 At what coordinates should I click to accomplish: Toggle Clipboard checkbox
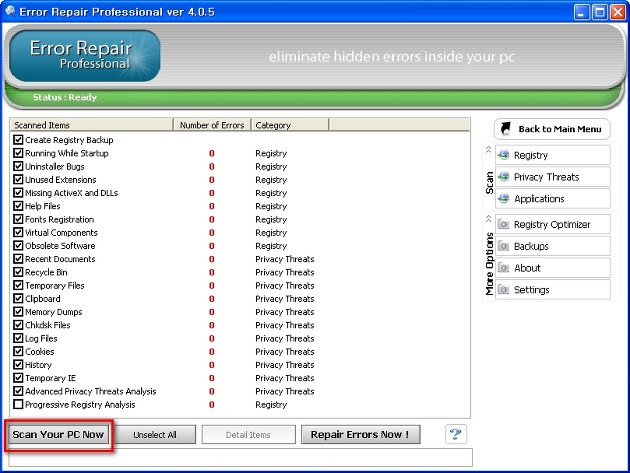pos(18,299)
